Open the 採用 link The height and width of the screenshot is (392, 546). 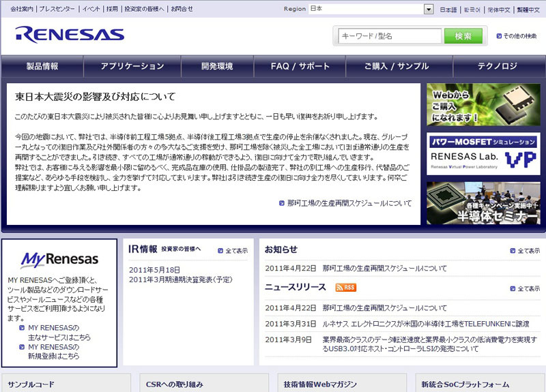click(112, 9)
